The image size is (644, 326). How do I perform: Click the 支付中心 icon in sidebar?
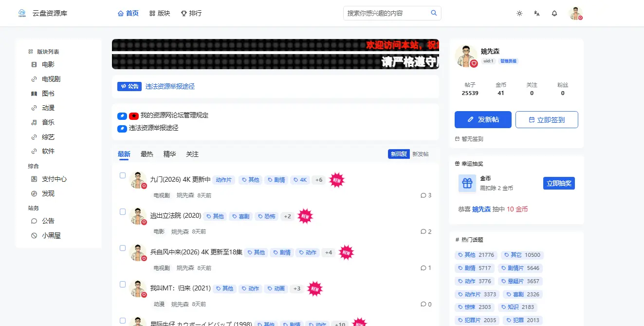click(34, 179)
